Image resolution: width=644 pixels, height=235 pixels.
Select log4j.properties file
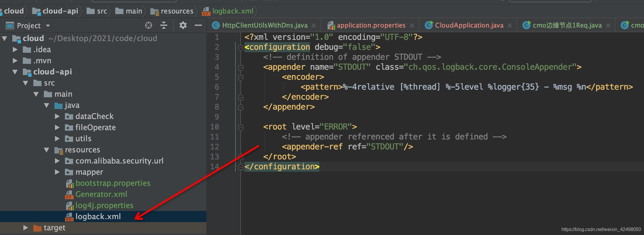coord(104,205)
